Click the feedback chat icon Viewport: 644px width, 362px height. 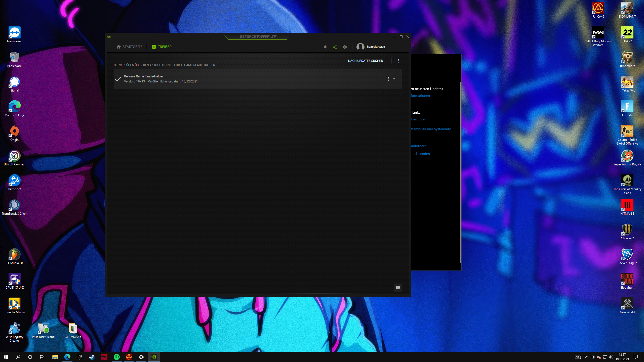398,287
